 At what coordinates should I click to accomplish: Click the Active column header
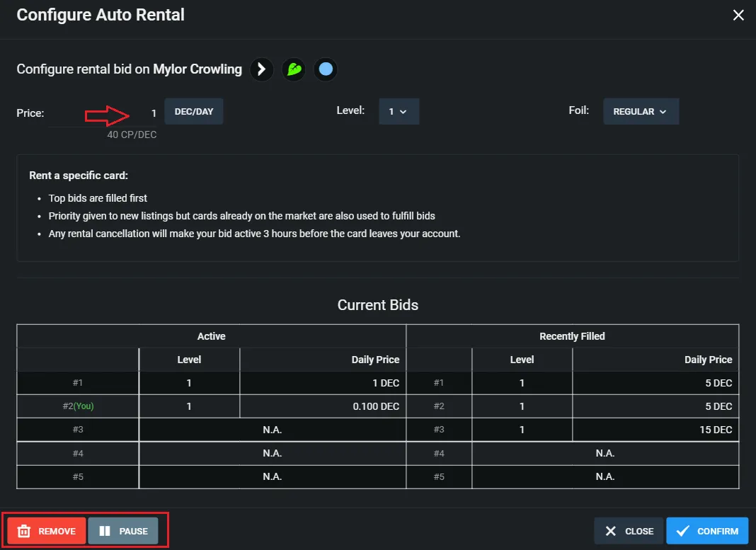[x=211, y=336]
